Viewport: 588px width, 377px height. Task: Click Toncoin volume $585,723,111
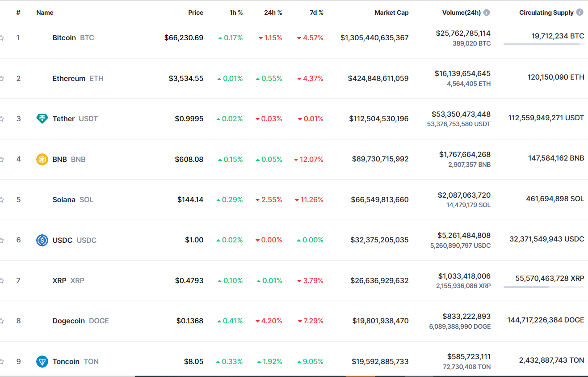tap(469, 356)
